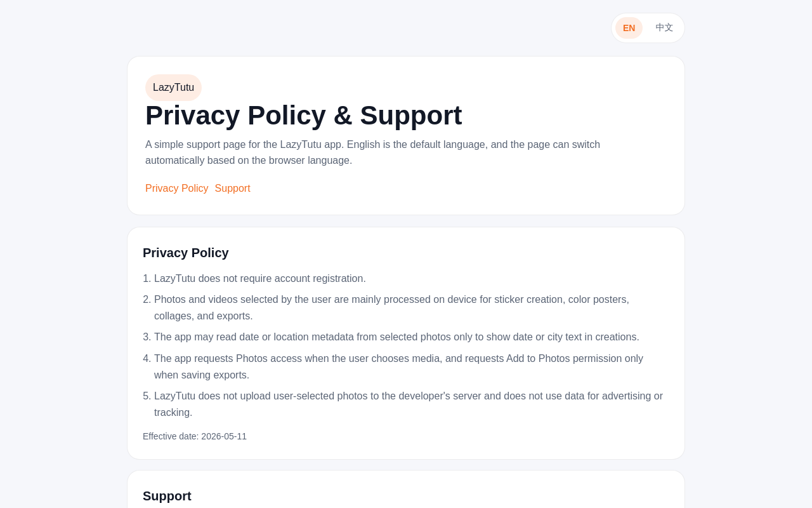
Task: Jump to Privacy Policy via orange link
Action: tap(176, 189)
